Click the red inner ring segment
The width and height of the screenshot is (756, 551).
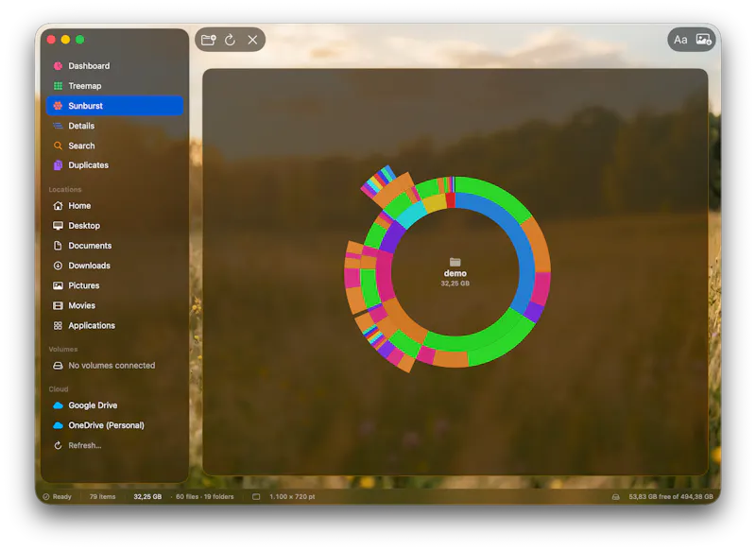tap(451, 200)
